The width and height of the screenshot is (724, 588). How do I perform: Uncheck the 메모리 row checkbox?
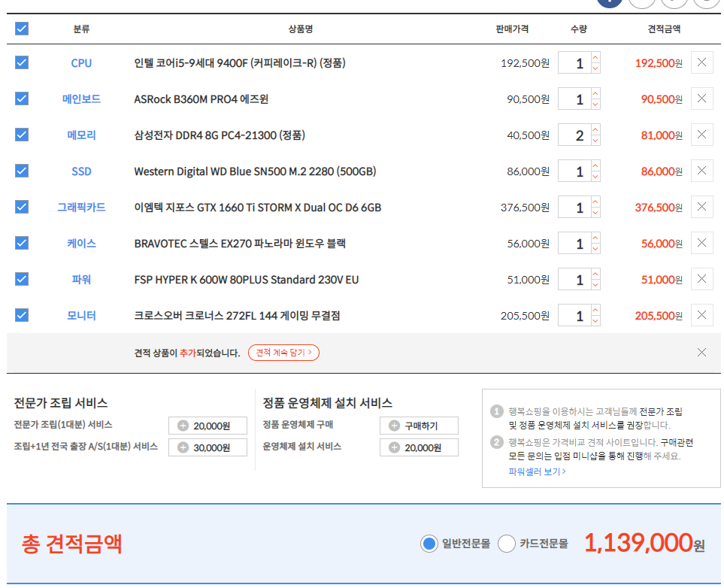coord(22,135)
